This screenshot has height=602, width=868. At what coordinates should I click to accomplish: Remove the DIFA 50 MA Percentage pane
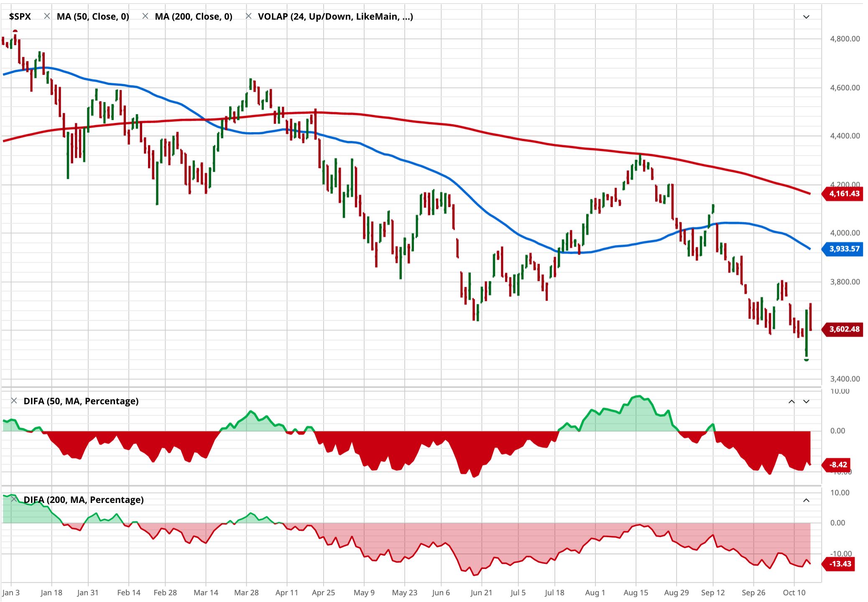click(x=14, y=401)
